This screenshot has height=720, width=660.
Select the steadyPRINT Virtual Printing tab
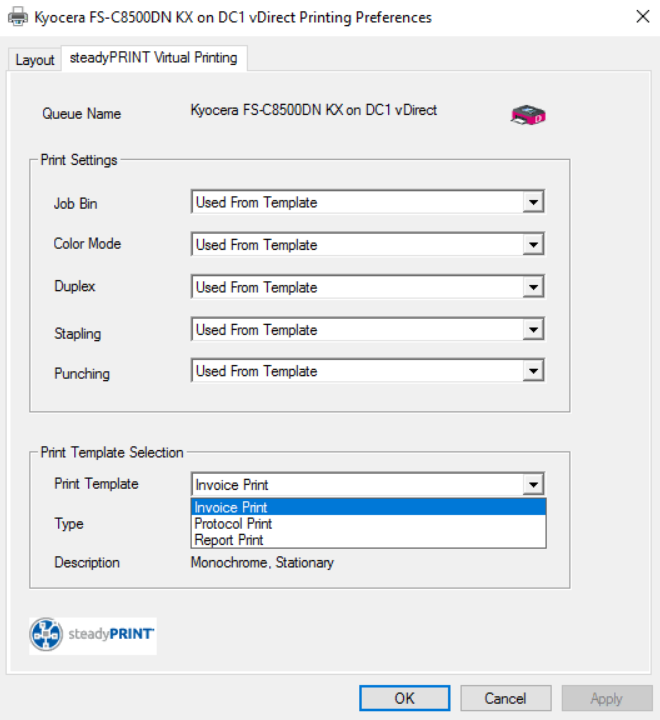click(153, 58)
